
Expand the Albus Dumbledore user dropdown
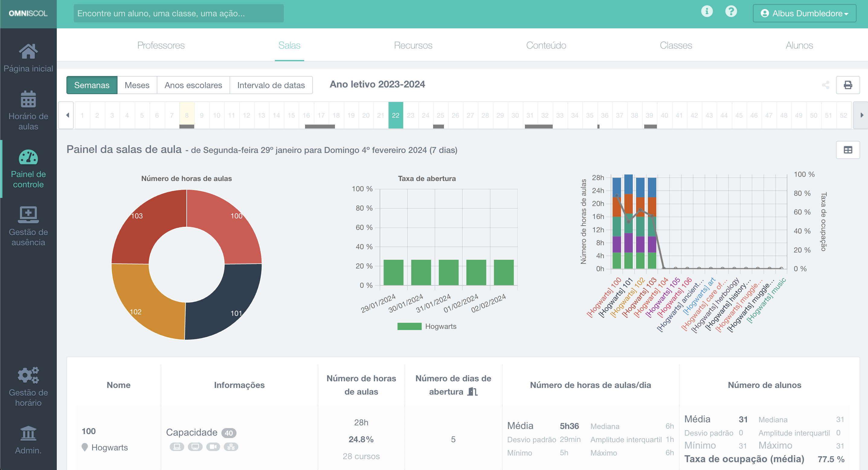coord(804,14)
